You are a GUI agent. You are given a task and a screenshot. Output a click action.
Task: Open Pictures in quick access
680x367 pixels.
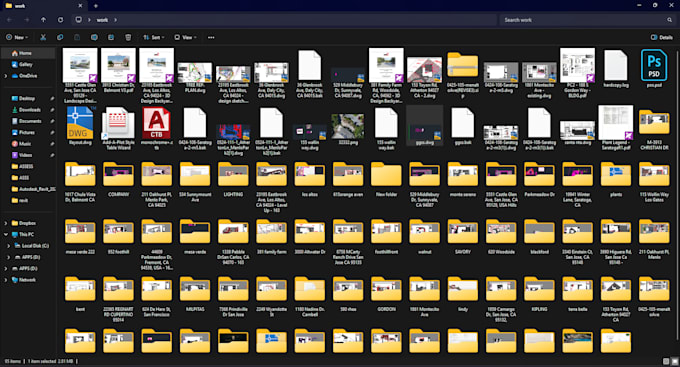[28, 132]
